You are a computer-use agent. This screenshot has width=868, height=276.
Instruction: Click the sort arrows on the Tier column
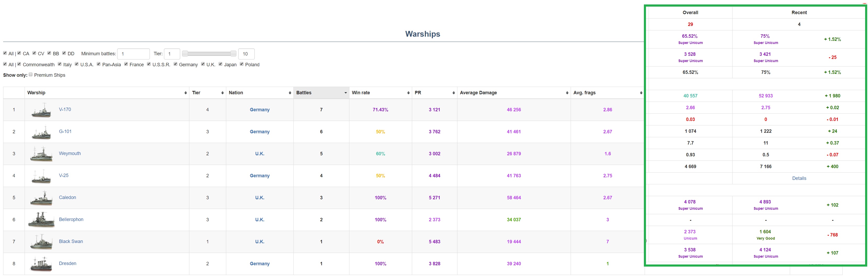222,93
